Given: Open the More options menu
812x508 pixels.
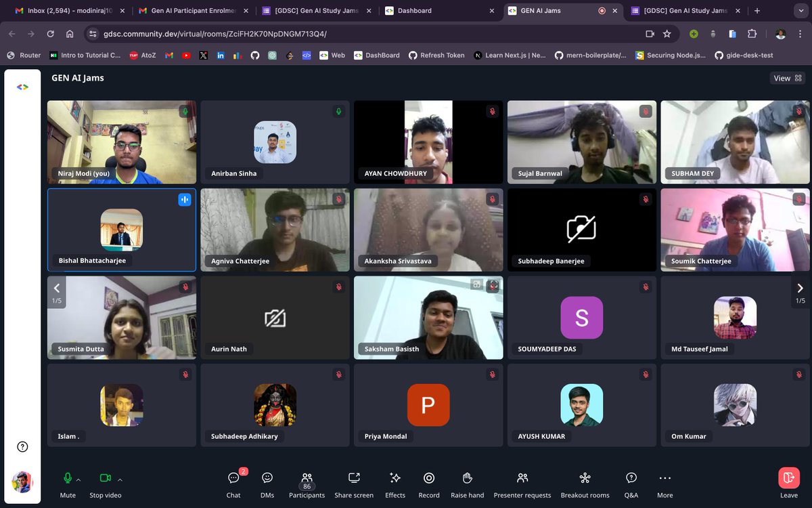Looking at the screenshot, I should coord(665,484).
